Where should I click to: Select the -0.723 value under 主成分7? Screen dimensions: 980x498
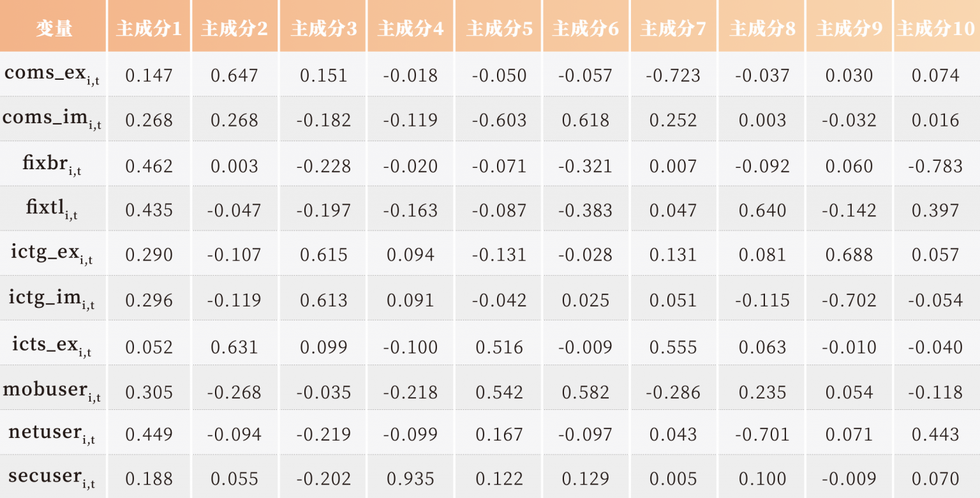[x=673, y=75]
